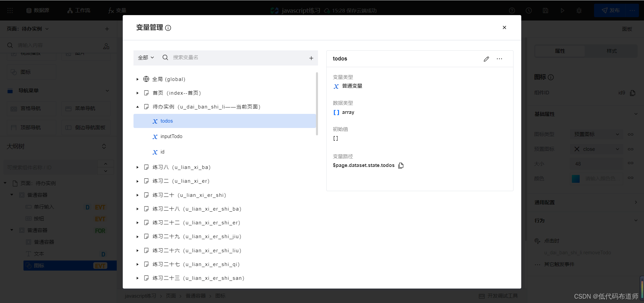
Task: Expand 练习二 (u_lian_xi_er)
Action: [x=138, y=181]
